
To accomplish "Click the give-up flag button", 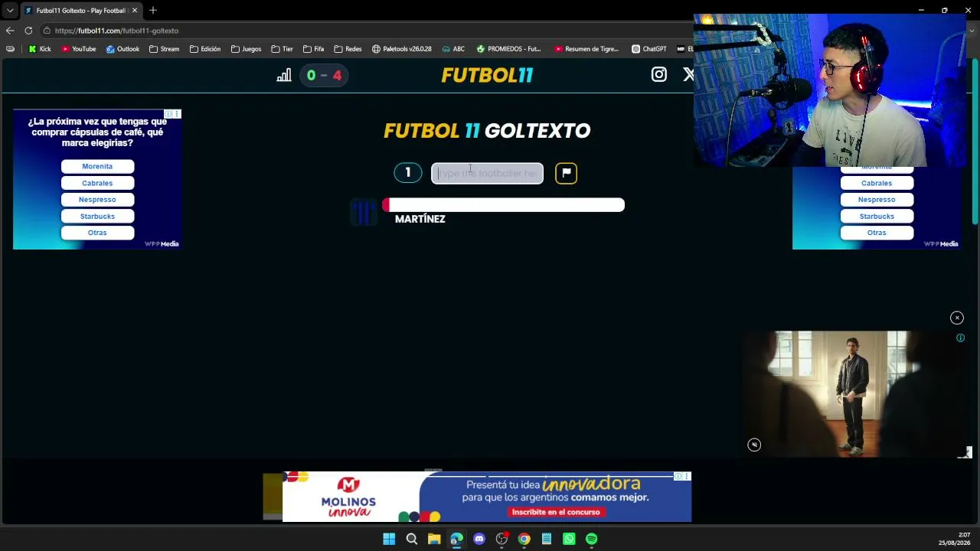I will point(566,173).
